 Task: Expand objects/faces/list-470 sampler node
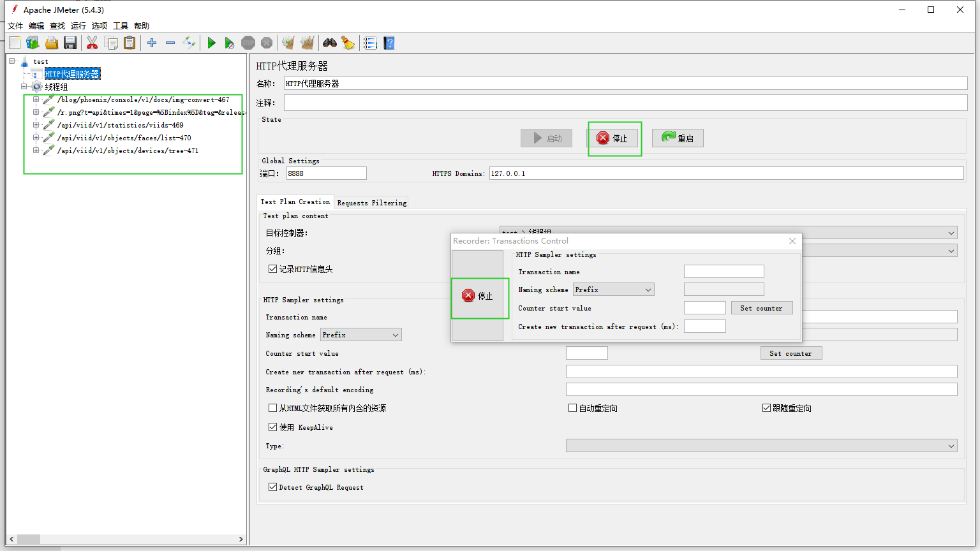click(36, 138)
